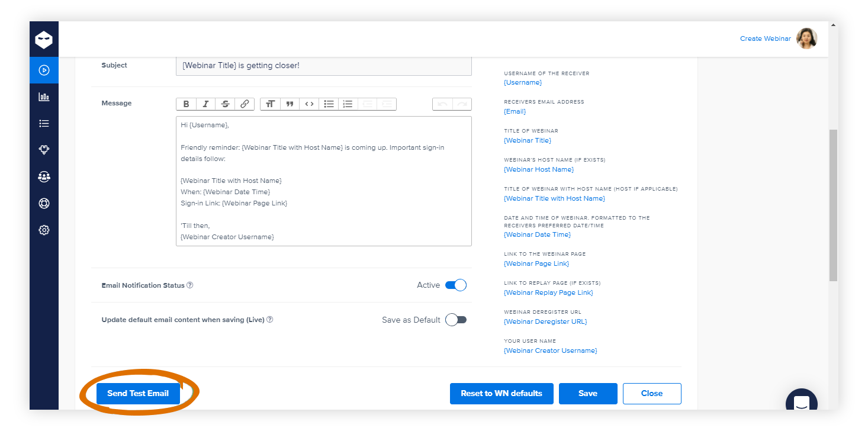Screen dimensions: 868x431
Task: Click the decrease indent icon
Action: 367,104
